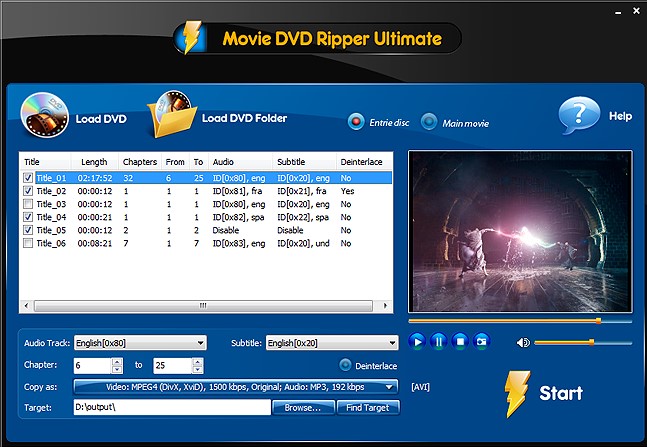Click the Subtitle column header
This screenshot has height=447, width=647.
[x=305, y=162]
